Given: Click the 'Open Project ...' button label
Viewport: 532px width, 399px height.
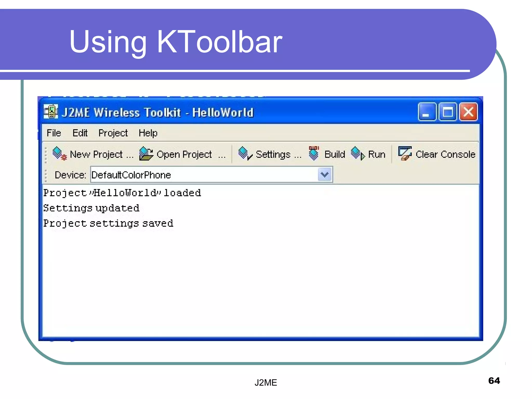Looking at the screenshot, I should 191,155.
